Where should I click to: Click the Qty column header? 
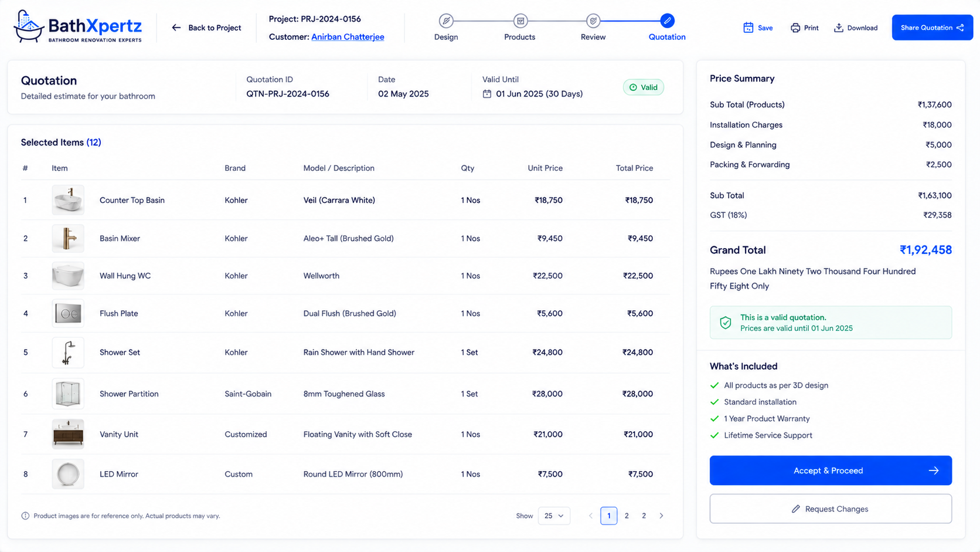467,168
